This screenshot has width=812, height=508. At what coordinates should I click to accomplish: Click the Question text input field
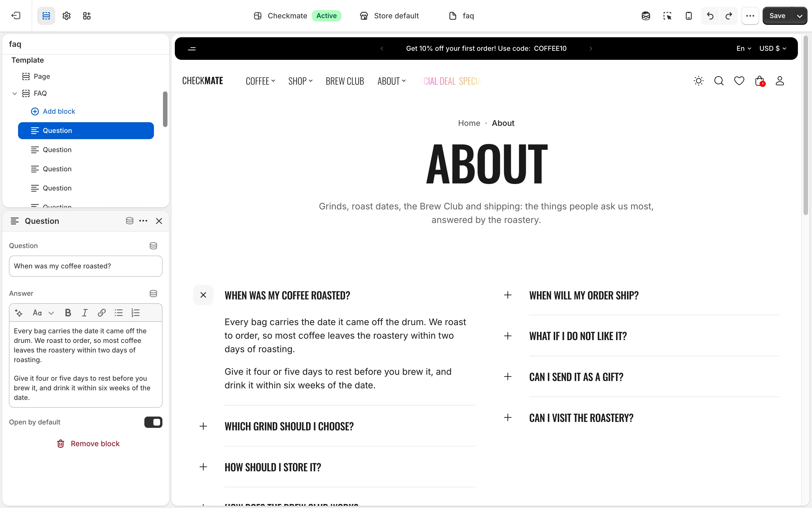point(85,266)
